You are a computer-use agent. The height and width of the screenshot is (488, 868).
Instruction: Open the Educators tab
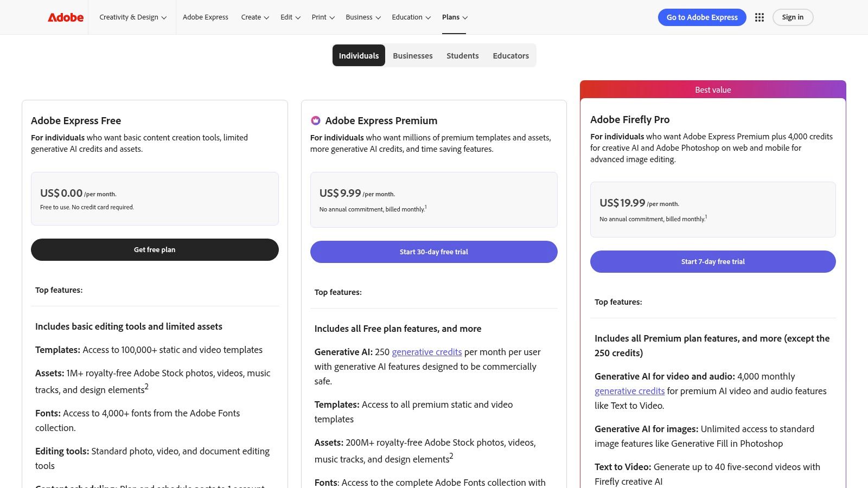510,55
